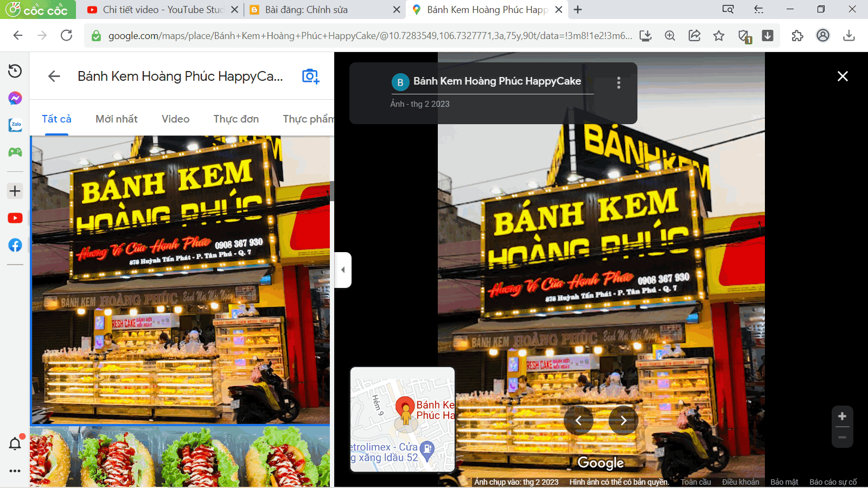Open the Bảo mật footer link
Viewport: 868px width, 488px height.
pos(784,482)
